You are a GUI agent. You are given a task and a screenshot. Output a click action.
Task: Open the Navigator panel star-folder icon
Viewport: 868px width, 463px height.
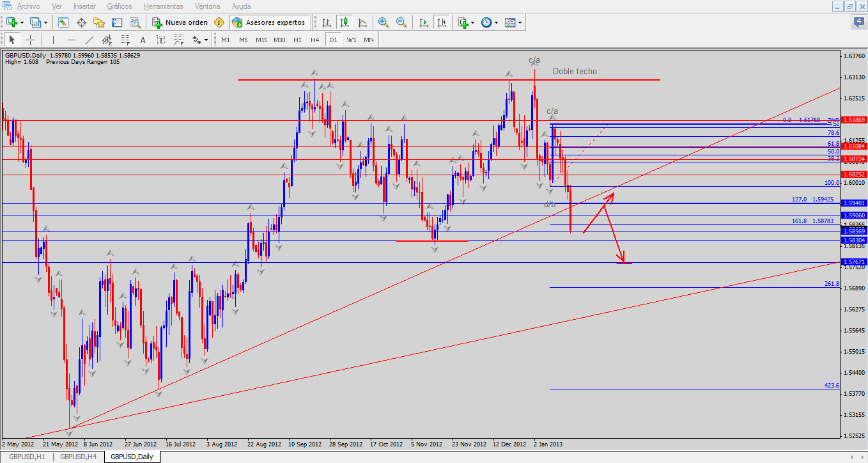pos(99,22)
